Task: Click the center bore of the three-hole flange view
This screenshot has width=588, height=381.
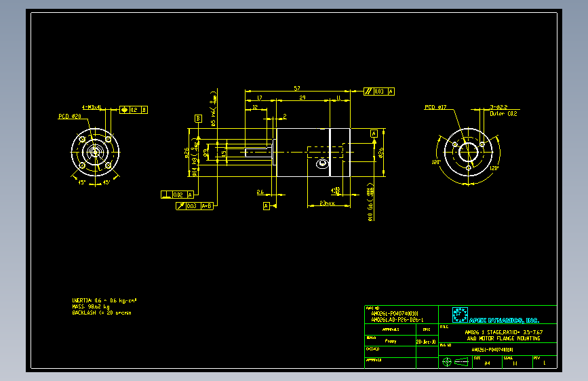Action: tap(468, 153)
